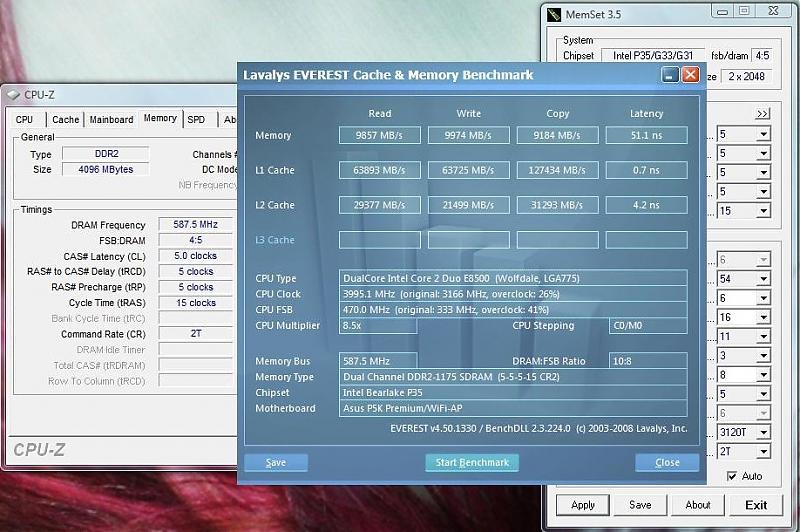Click CPU-Z Command Rate value 2T

pos(195,334)
